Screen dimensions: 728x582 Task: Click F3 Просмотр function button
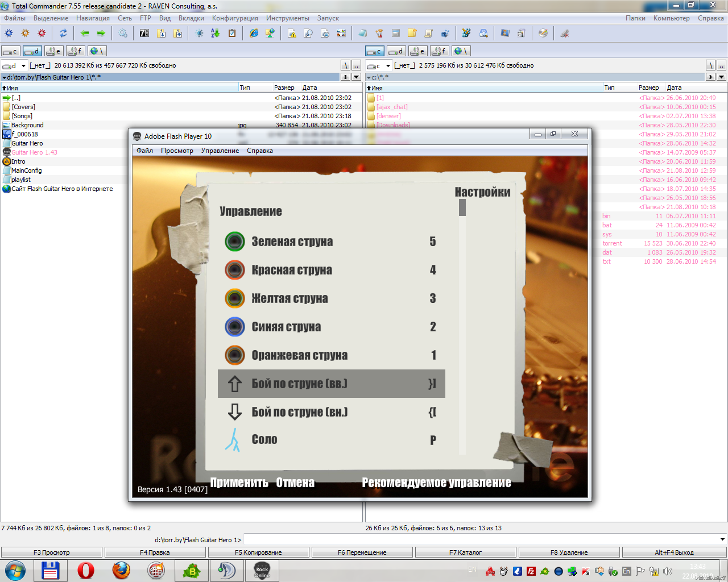[x=52, y=552]
